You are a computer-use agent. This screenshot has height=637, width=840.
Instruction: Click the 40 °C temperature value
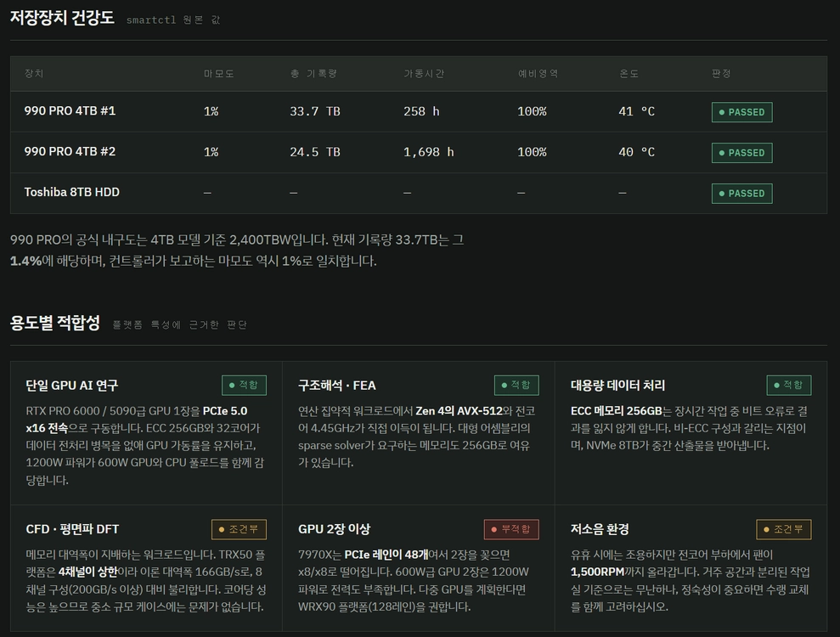pos(636,152)
